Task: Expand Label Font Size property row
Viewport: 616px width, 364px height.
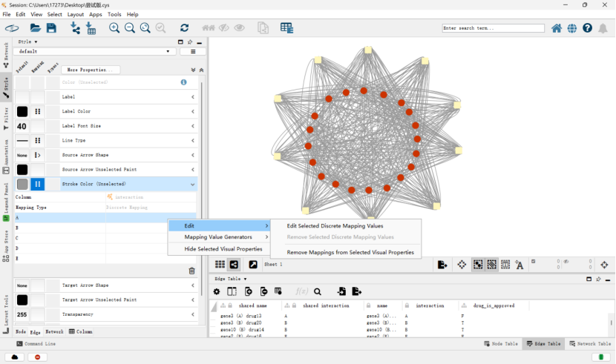Action: pos(193,126)
